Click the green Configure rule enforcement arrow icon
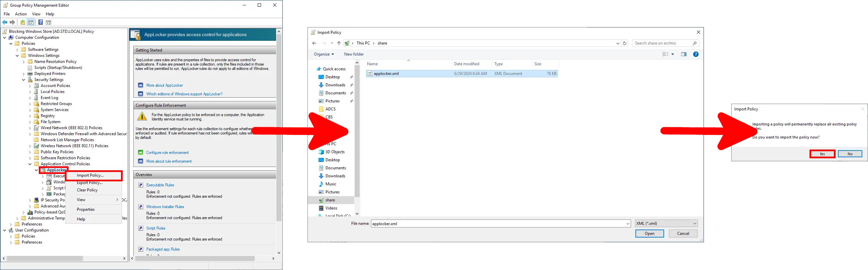868x270 pixels. click(x=140, y=153)
